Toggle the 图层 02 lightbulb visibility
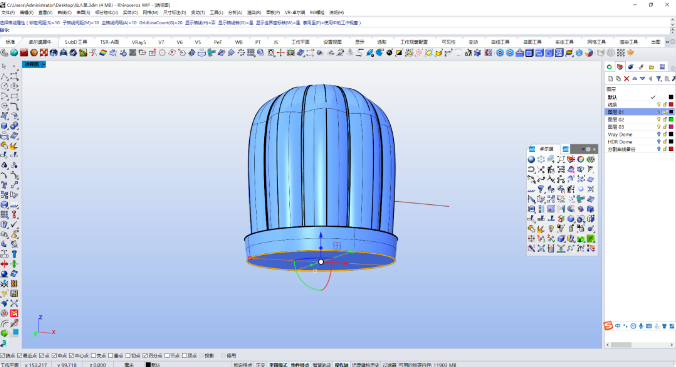 click(658, 119)
